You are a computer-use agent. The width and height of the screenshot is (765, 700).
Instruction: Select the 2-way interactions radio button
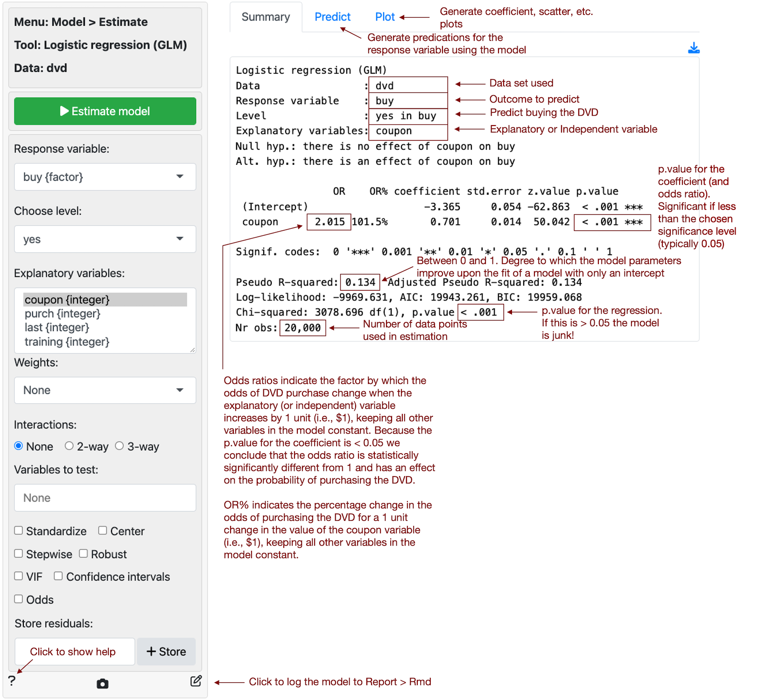point(69,446)
